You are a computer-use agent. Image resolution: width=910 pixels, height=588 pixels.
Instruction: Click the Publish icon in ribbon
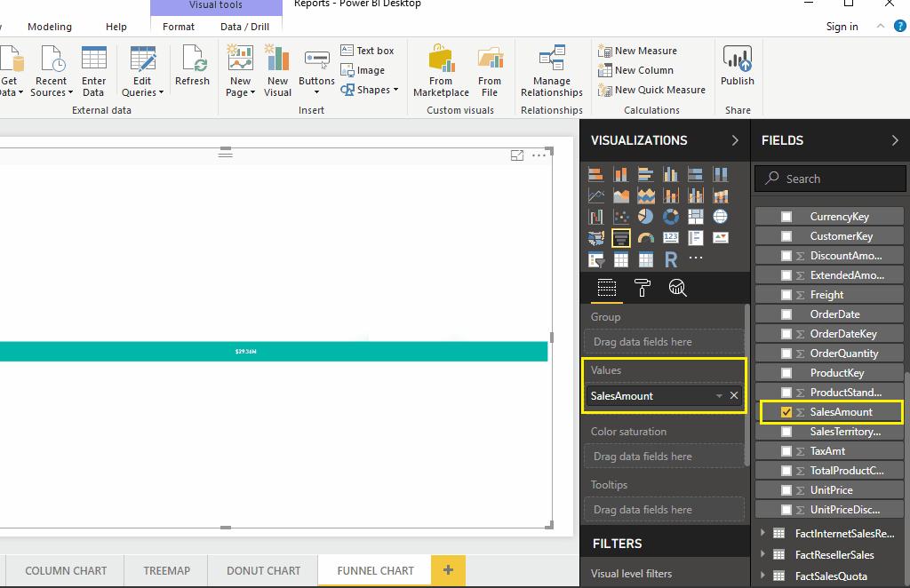(737, 68)
